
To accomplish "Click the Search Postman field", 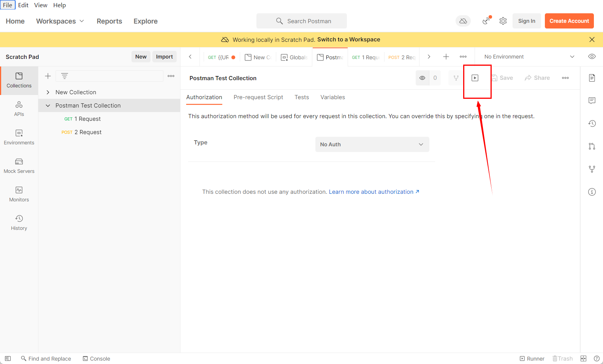I will (302, 21).
